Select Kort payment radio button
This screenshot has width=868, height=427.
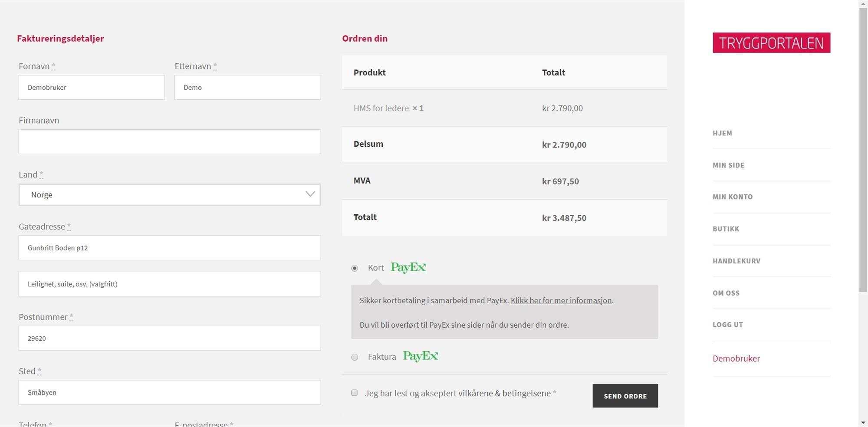point(355,268)
